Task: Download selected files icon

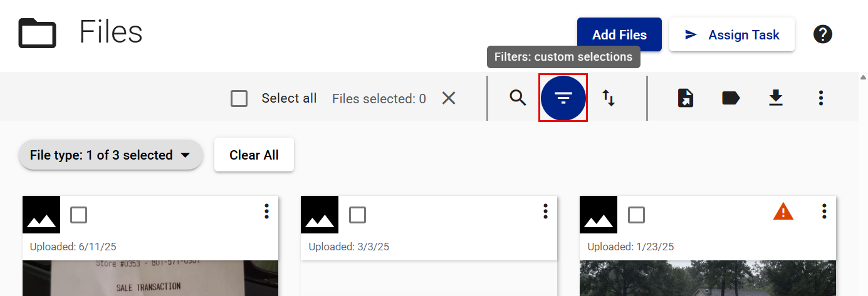Action: tap(776, 98)
